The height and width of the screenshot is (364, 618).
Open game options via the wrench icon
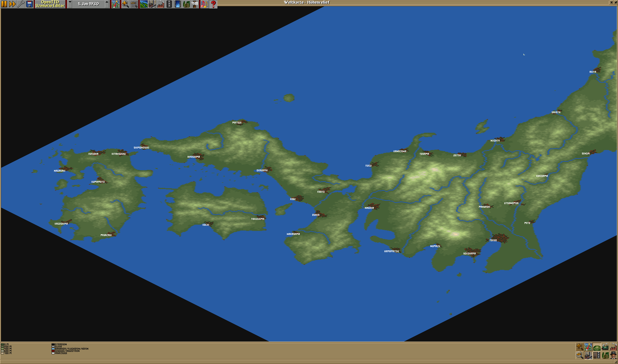click(x=21, y=4)
